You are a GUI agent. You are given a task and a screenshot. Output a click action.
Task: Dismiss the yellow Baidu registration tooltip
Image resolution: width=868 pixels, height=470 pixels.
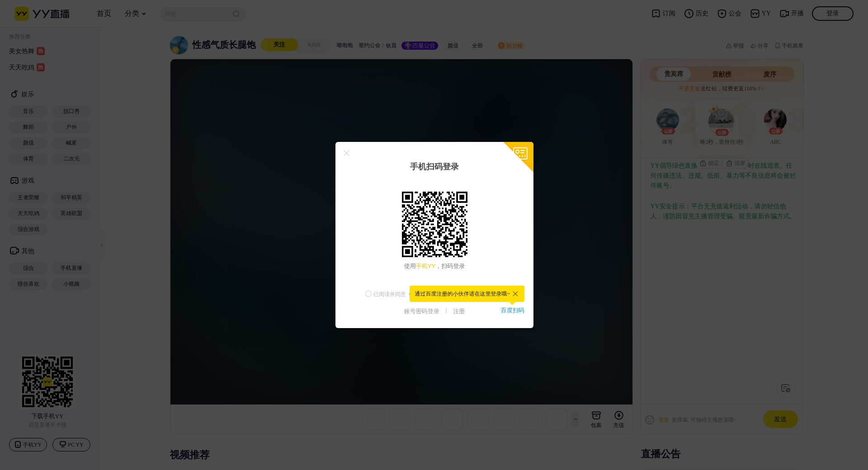point(515,294)
